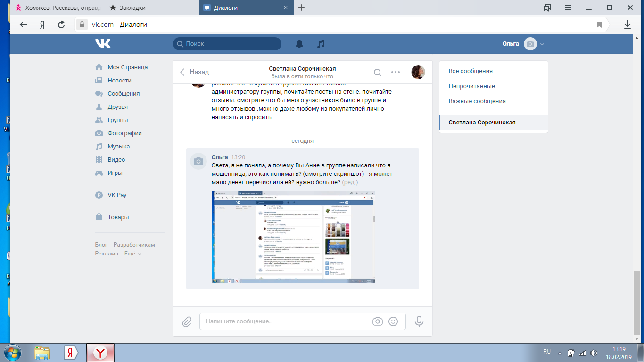
Task: Go back with "Назад" link
Action: click(195, 72)
